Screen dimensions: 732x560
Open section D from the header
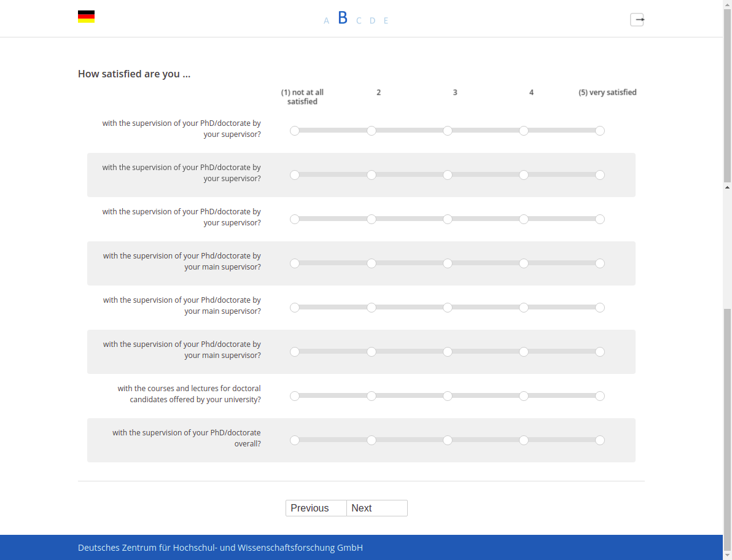pyautogui.click(x=373, y=20)
